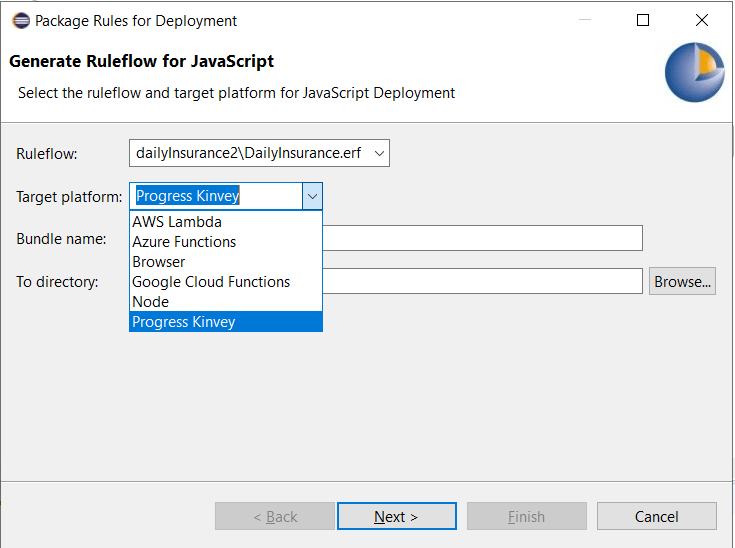Click the wizard banner globe icon
Image resolution: width=735 pixels, height=548 pixels.
694,74
